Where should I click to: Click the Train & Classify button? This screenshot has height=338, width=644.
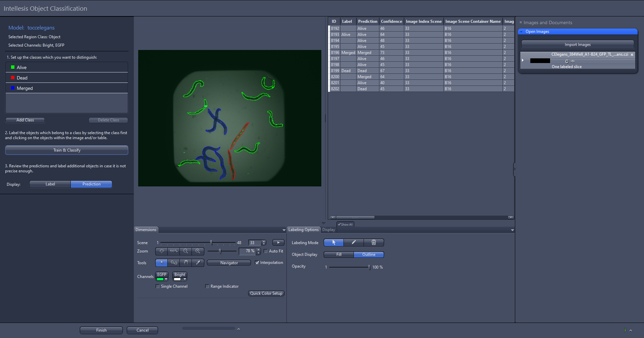67,150
